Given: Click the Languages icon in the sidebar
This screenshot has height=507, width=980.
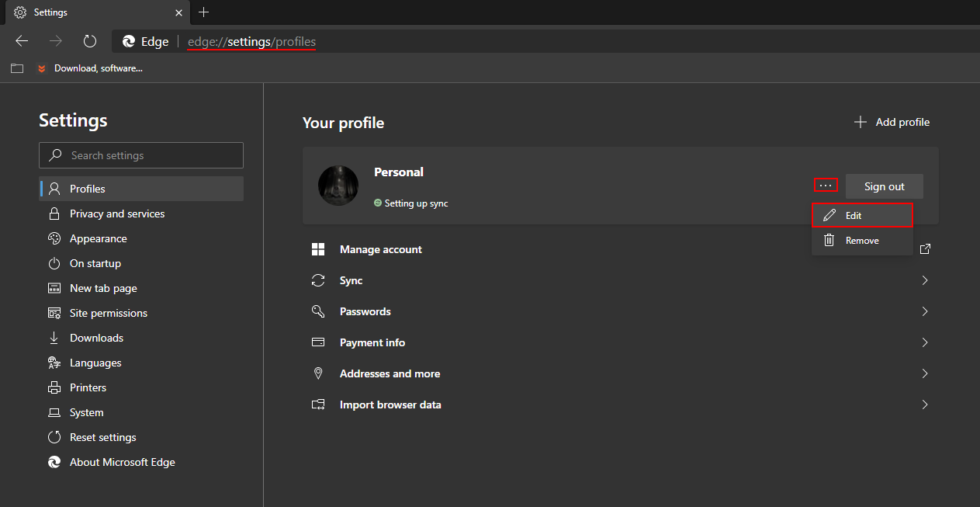Looking at the screenshot, I should (54, 363).
